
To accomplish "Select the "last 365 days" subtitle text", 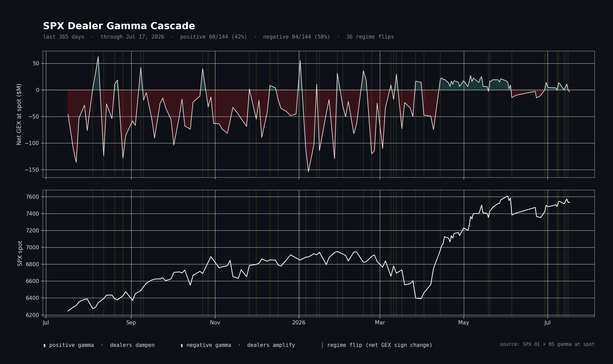I will click(64, 37).
